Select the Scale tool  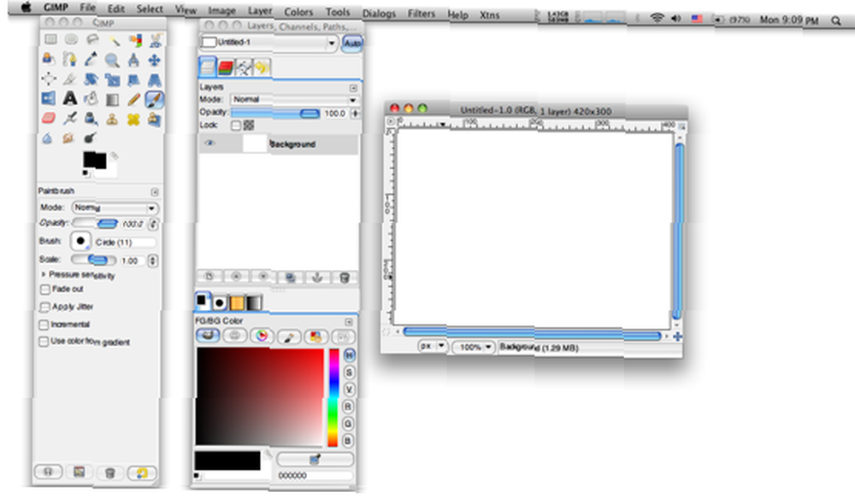[112, 80]
